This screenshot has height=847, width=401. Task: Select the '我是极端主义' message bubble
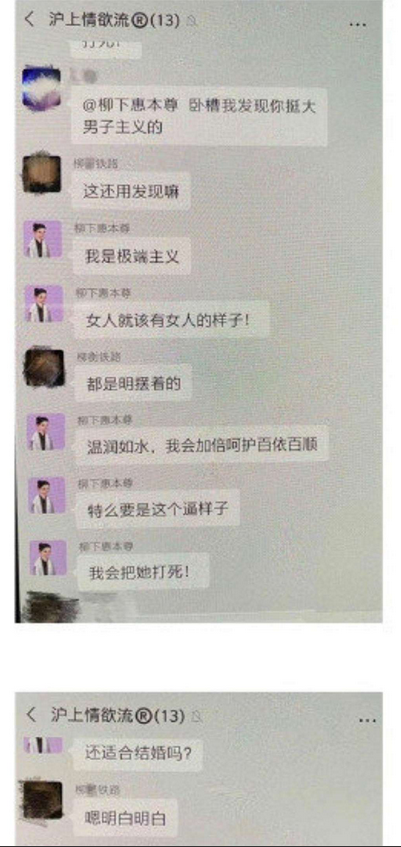(132, 256)
